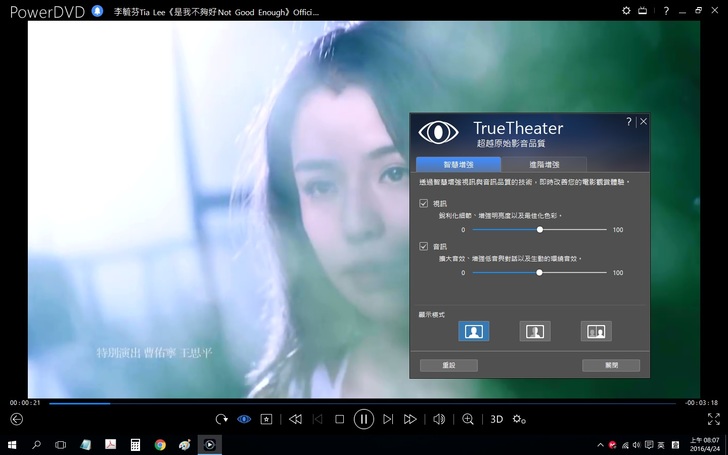Enter fullscreen with the expand icon
The image size is (728, 455).
(x=713, y=419)
